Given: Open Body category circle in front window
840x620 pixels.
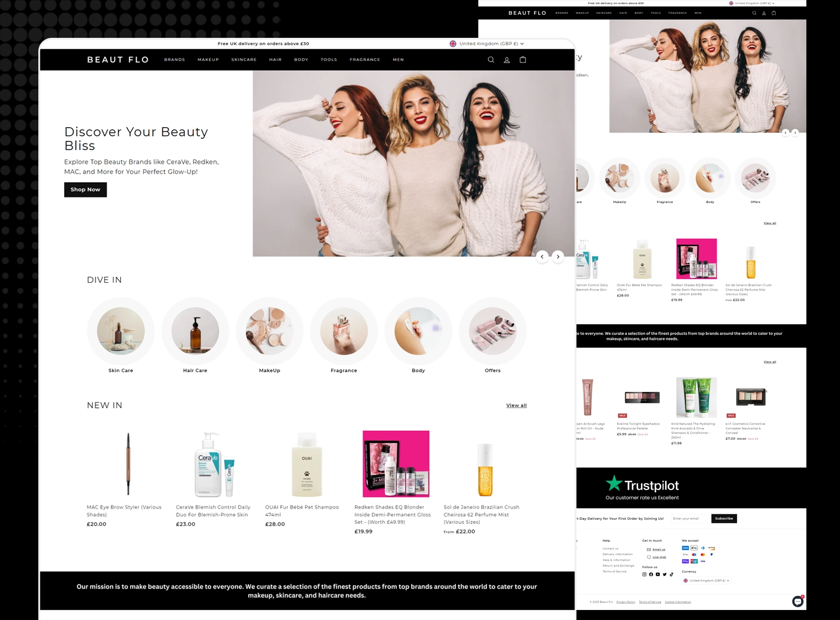Looking at the screenshot, I should click(418, 332).
